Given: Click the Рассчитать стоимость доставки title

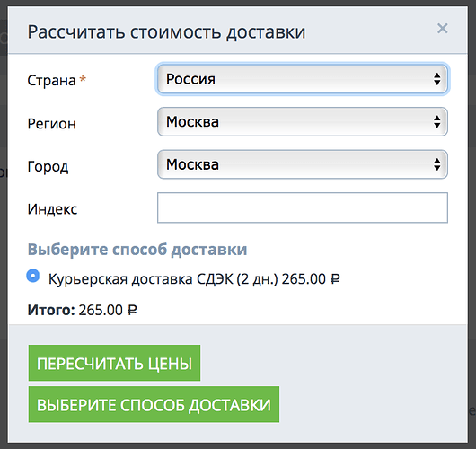Looking at the screenshot, I should (x=166, y=32).
